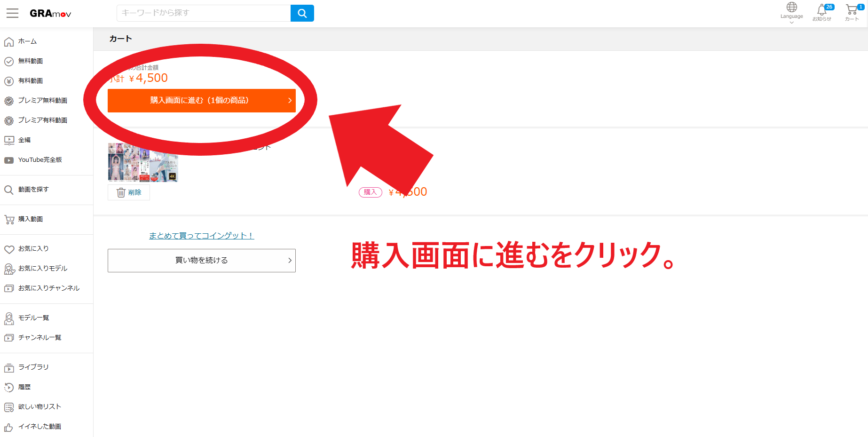Open 欲しい物リスト wishlist
Screen dimensions: 868x437
(x=39, y=407)
